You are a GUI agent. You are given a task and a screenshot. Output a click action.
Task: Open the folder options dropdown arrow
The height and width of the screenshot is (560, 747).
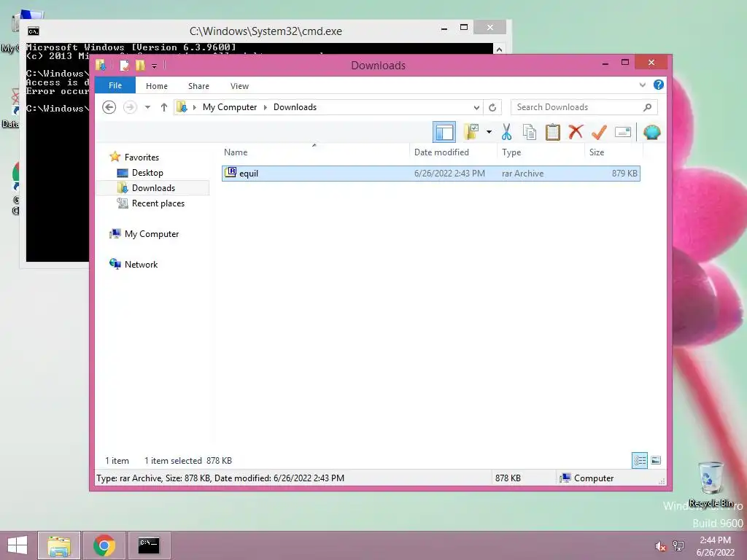pos(489,132)
